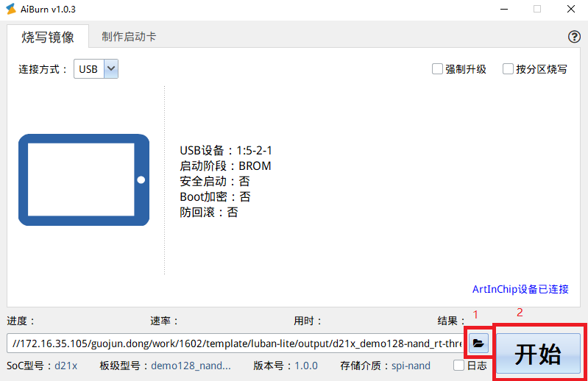588x381 pixels.
Task: Click the 板级型号 demo128_nand value
Action: tap(191, 366)
